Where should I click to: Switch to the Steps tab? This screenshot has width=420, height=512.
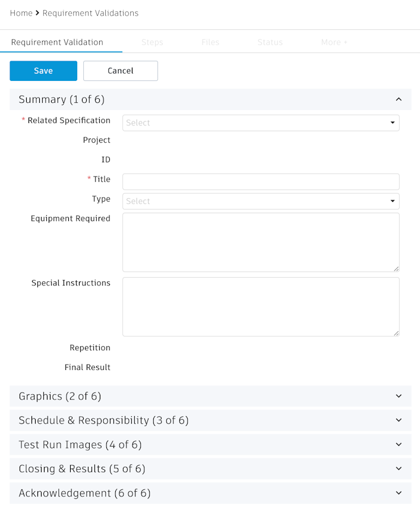coord(152,42)
